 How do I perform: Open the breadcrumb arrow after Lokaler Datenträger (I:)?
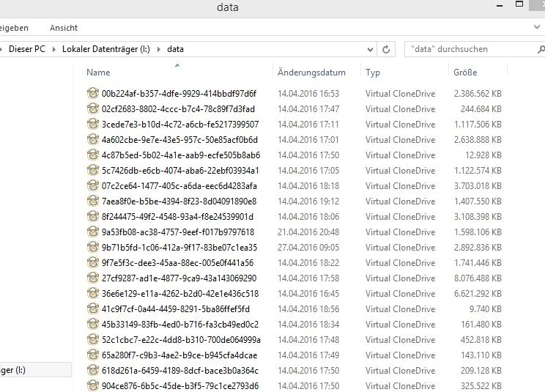159,49
